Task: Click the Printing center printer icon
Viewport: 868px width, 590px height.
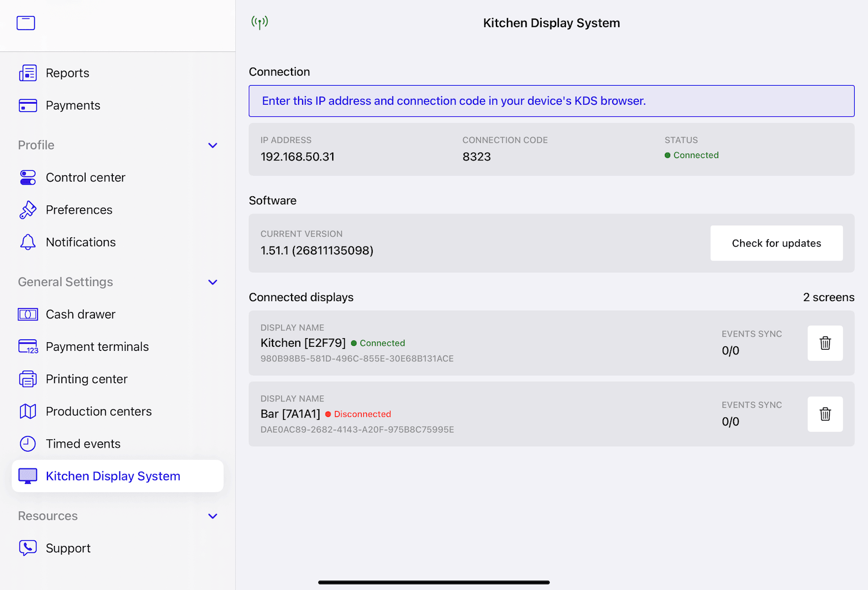Action: (28, 379)
